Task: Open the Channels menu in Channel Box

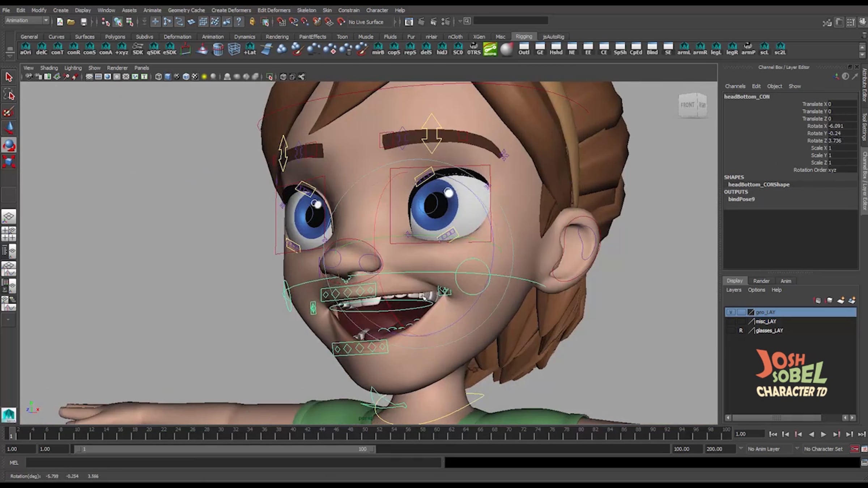Action: point(735,86)
